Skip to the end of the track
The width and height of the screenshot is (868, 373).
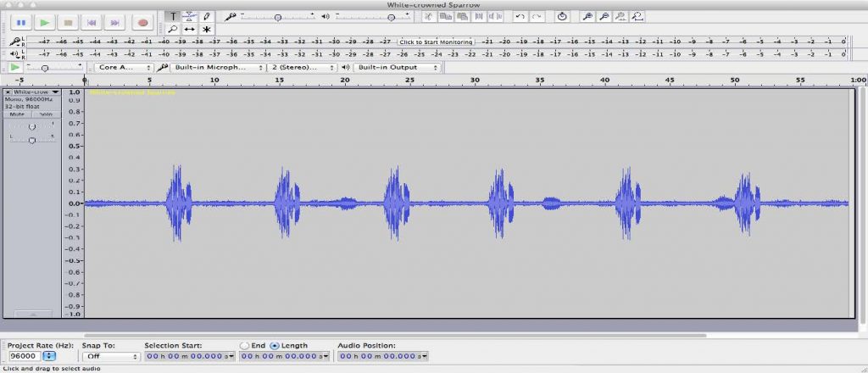click(115, 23)
